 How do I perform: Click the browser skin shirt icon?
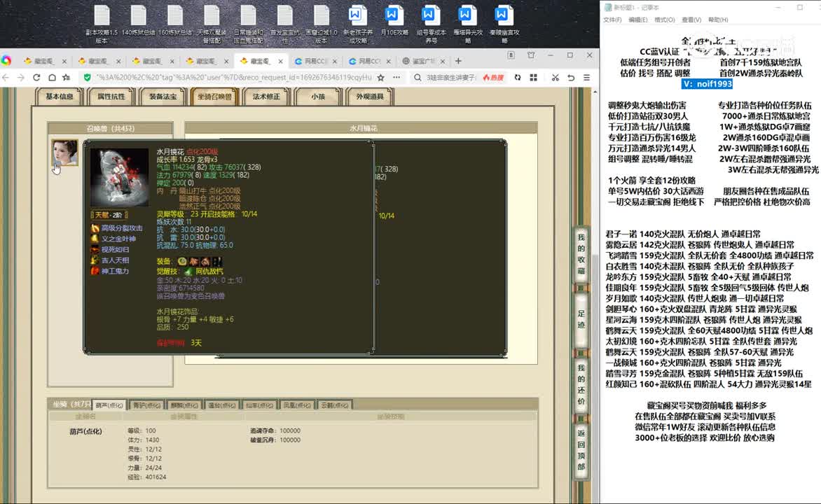(x=531, y=55)
